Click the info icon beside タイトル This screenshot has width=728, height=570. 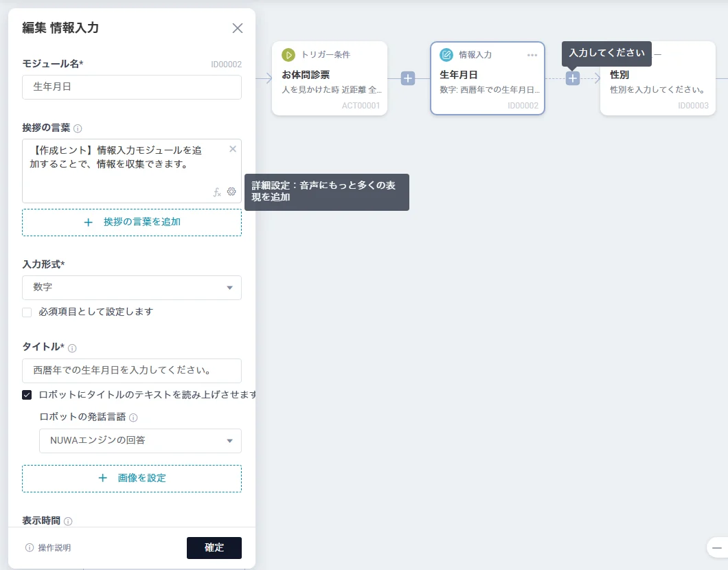[x=72, y=347]
